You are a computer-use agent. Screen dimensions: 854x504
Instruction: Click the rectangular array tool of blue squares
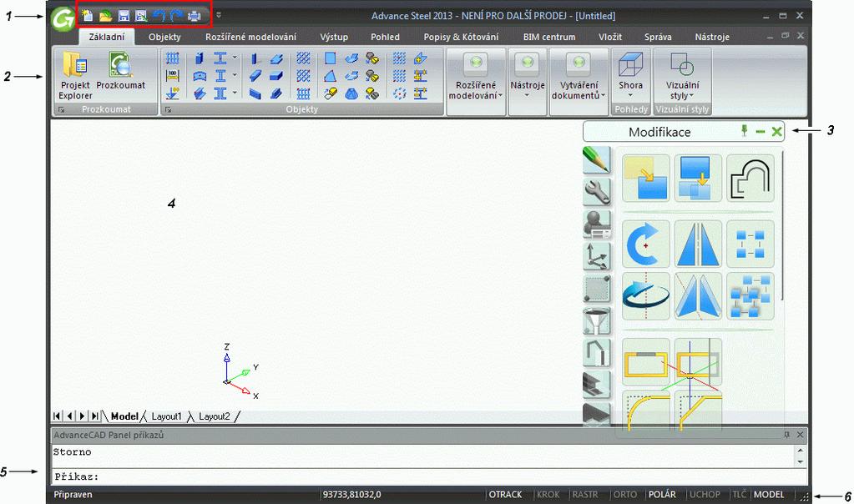pos(750,244)
